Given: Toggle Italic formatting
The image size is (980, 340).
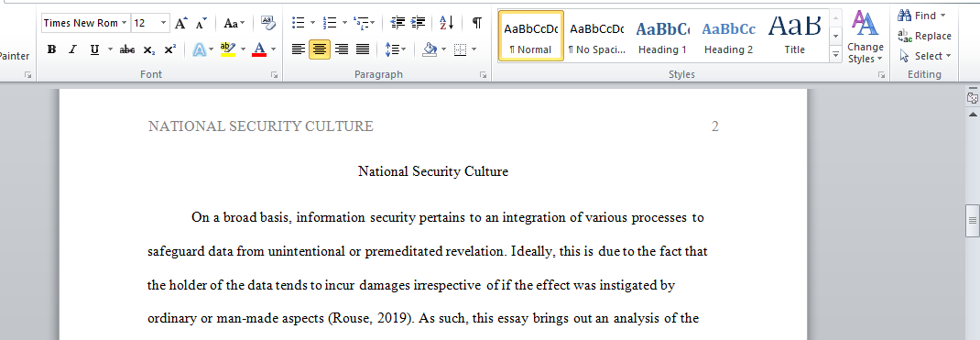Looking at the screenshot, I should tap(72, 49).
